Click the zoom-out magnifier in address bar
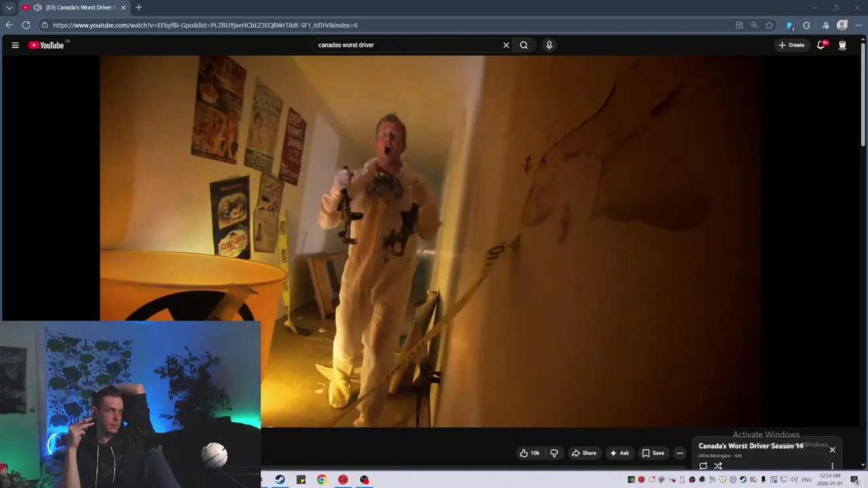Viewport: 868px width, 488px height. coord(754,25)
